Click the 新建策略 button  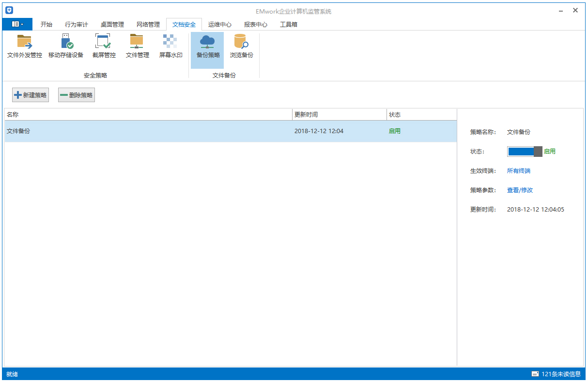coord(31,95)
